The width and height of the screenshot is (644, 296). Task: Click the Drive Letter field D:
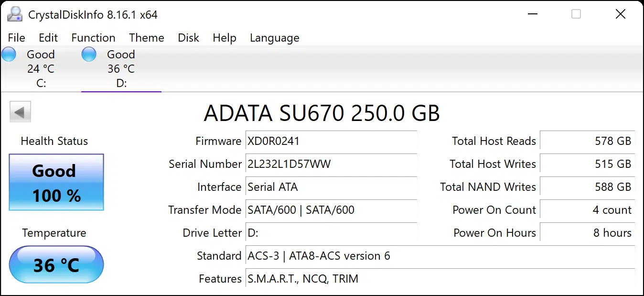pos(331,233)
